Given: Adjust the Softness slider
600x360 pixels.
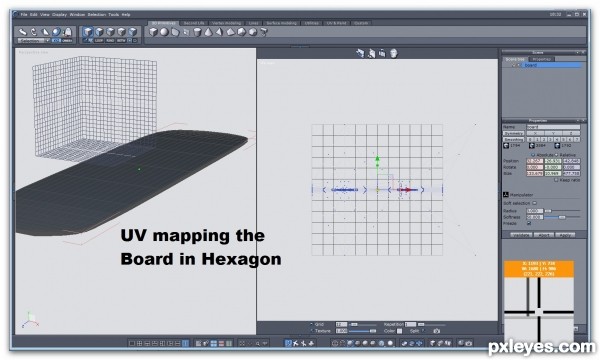Looking at the screenshot, I should tap(562, 217).
